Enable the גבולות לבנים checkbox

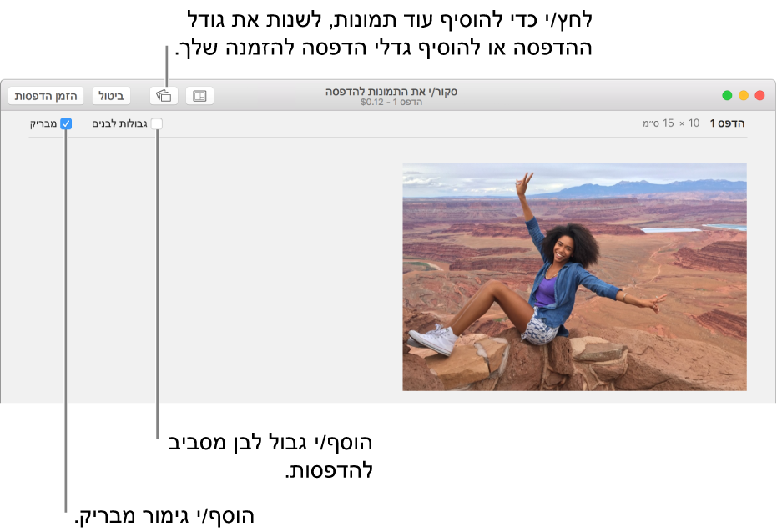(157, 123)
